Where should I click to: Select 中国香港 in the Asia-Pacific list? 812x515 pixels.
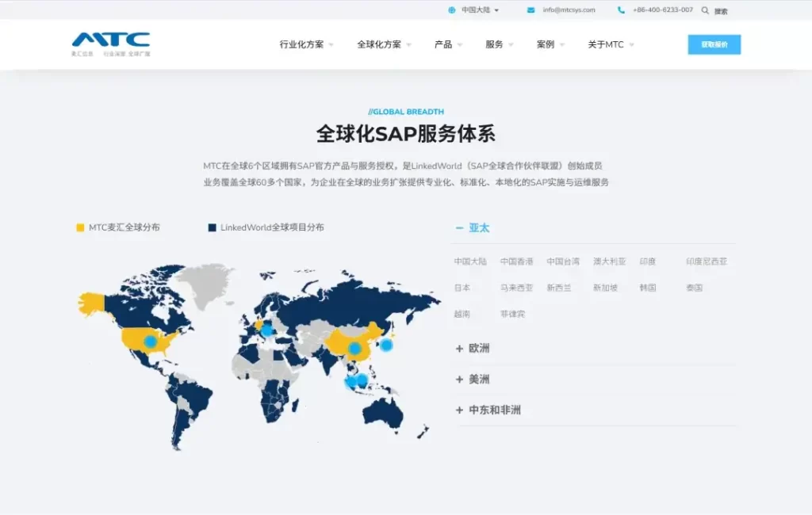coord(515,260)
